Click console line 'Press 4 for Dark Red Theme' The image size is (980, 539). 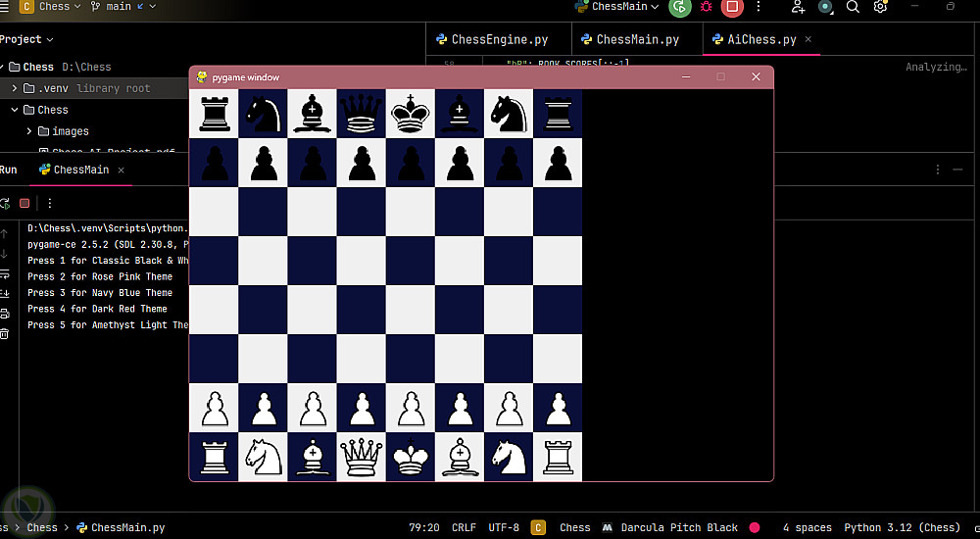(97, 309)
